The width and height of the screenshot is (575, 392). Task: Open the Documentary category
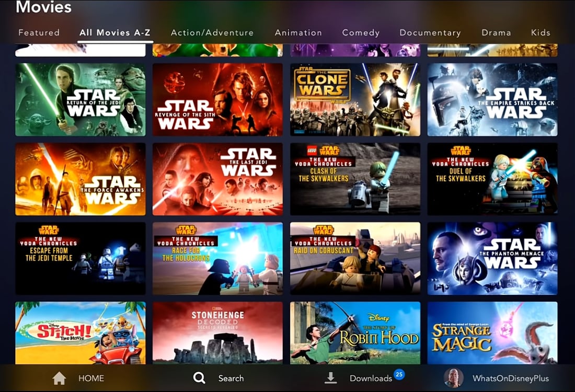pyautogui.click(x=430, y=32)
